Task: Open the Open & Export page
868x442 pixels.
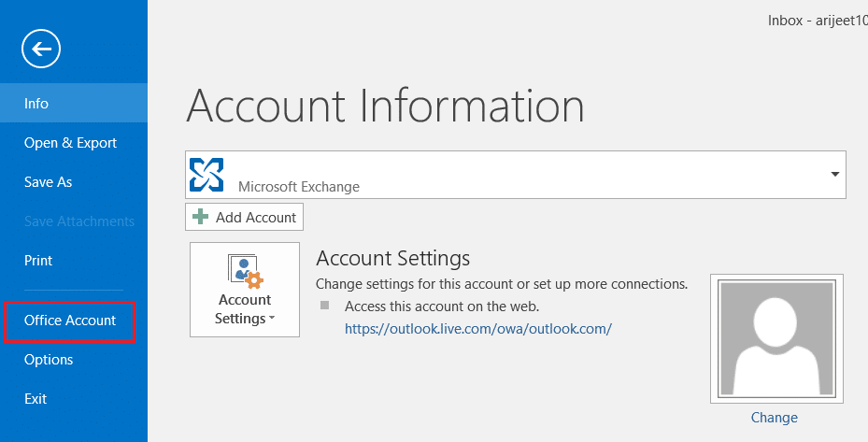Action: pos(70,143)
